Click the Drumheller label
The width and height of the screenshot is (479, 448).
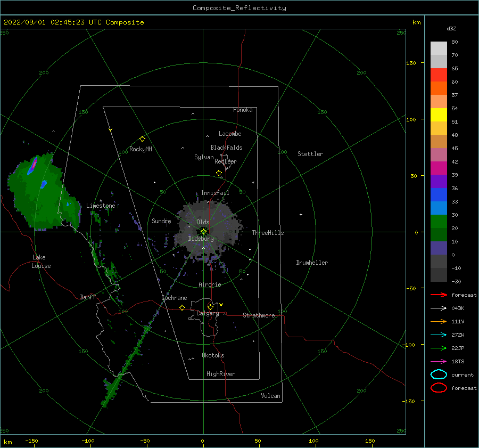pyautogui.click(x=312, y=263)
